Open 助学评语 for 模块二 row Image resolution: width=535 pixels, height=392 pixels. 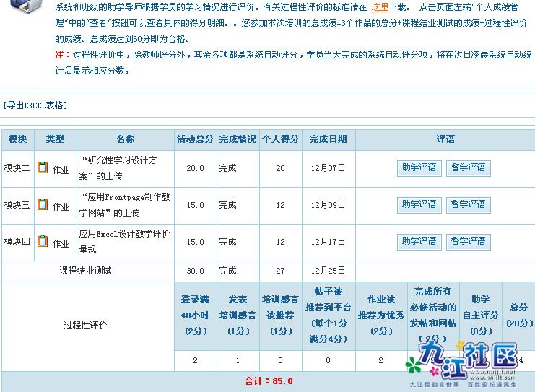click(x=419, y=168)
